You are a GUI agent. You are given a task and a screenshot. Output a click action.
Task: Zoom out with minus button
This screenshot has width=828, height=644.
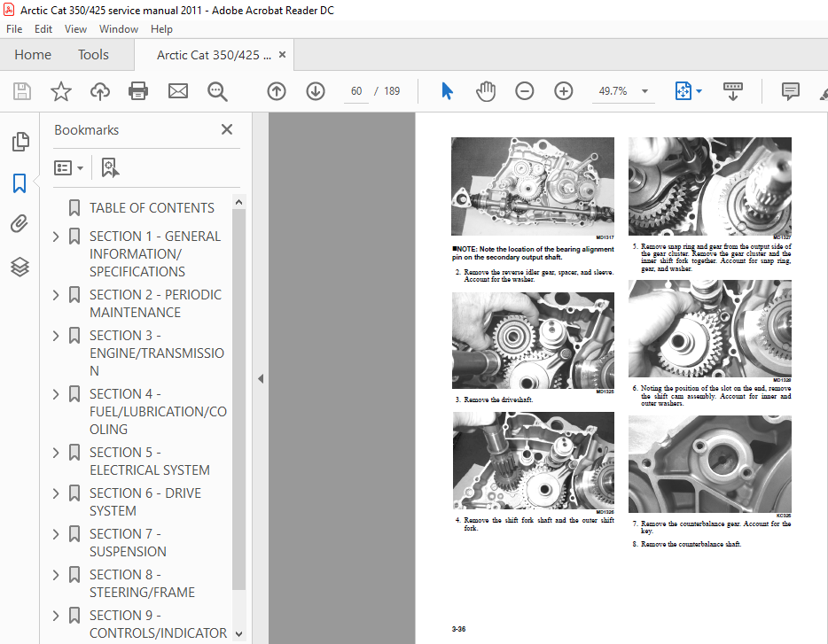(x=524, y=91)
